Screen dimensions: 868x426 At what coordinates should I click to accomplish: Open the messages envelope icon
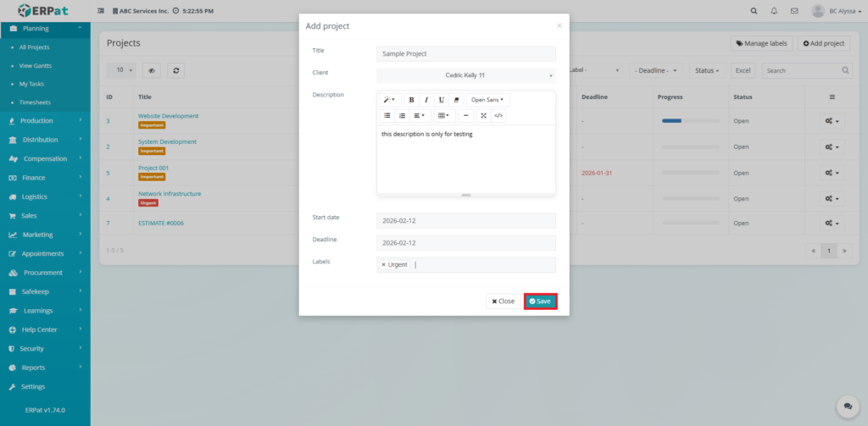point(794,10)
